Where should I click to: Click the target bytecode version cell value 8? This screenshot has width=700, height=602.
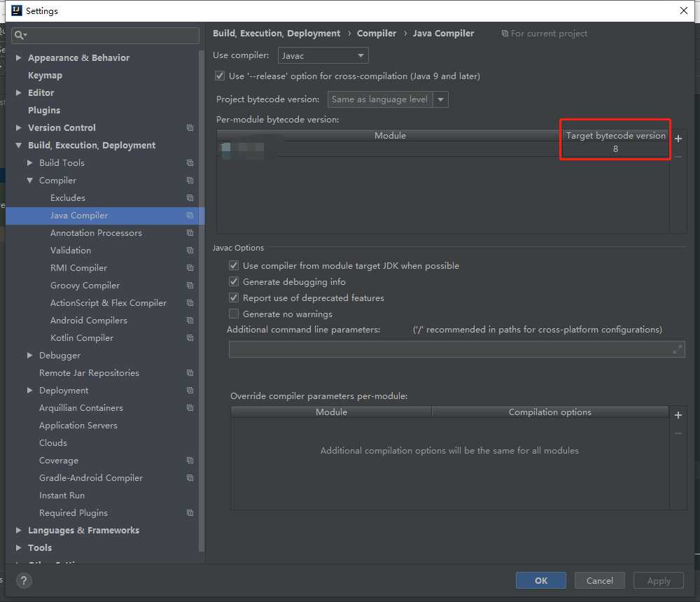click(x=615, y=149)
